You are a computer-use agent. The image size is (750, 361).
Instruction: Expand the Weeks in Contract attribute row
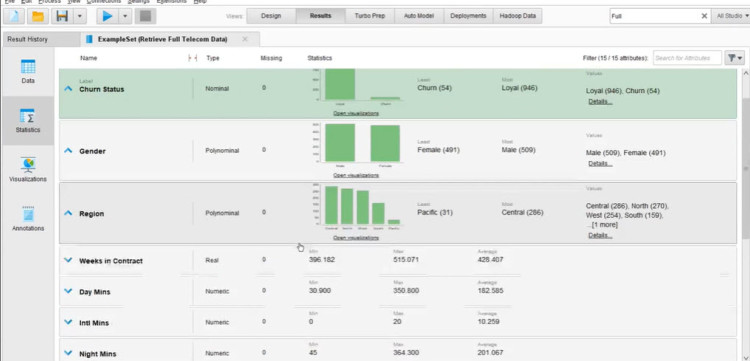(x=68, y=260)
